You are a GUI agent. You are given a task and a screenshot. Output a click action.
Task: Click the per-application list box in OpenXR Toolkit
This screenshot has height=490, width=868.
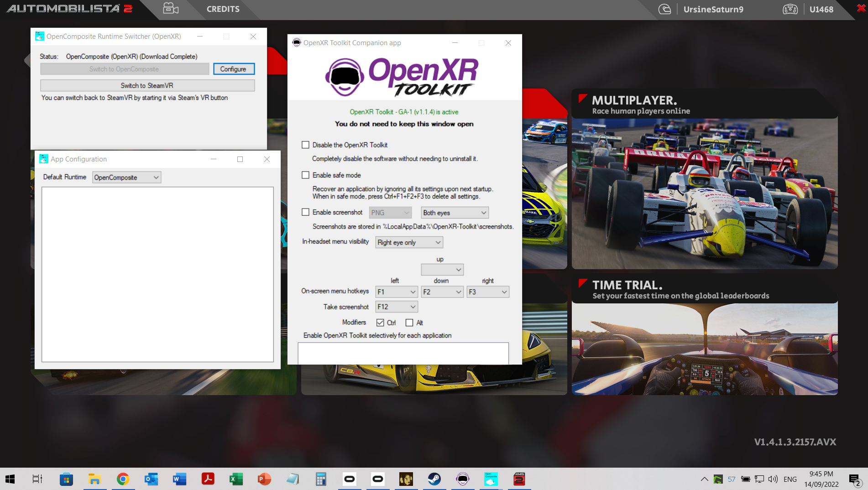403,354
